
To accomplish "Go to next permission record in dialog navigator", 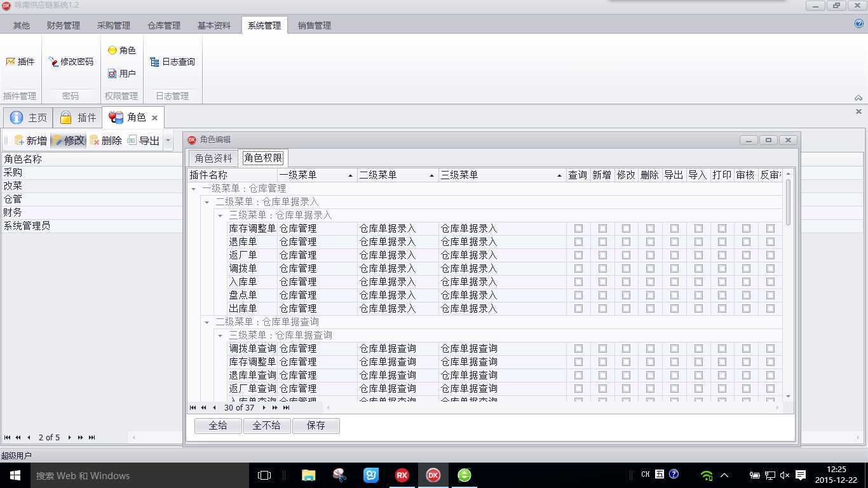I will pos(264,408).
